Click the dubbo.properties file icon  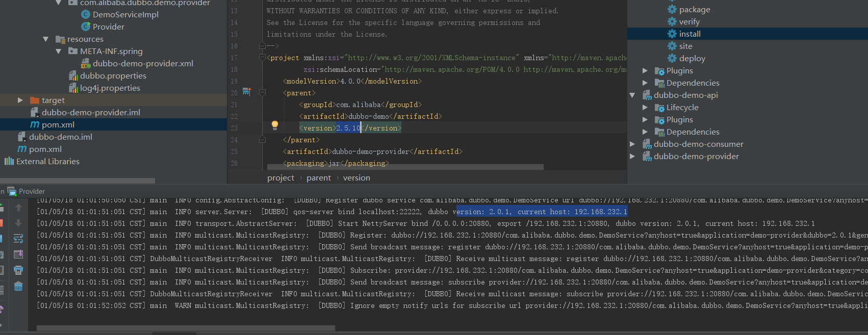click(73, 75)
